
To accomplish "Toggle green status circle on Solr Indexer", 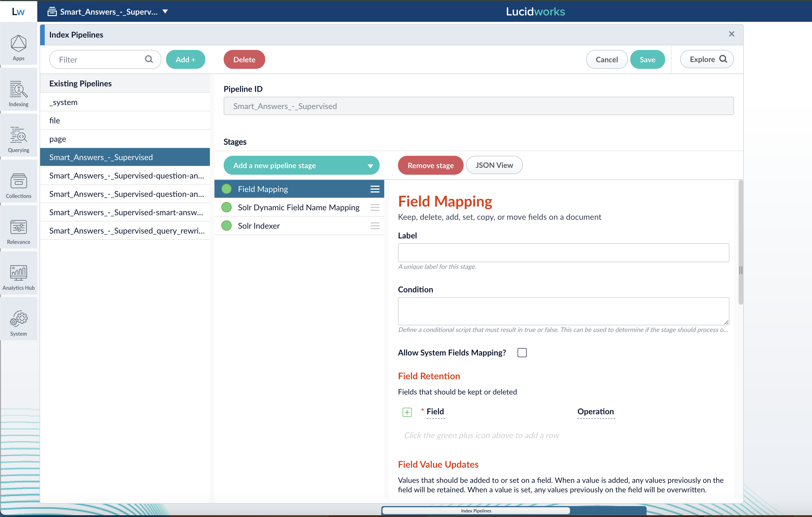I will (227, 226).
